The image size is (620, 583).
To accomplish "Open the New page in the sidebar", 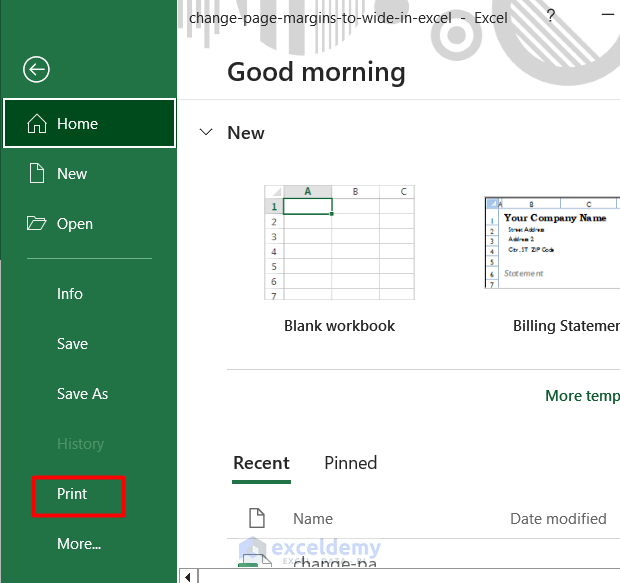I will pyautogui.click(x=89, y=174).
